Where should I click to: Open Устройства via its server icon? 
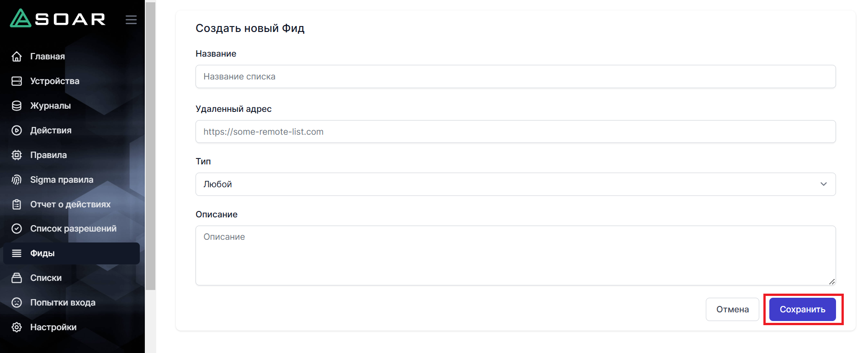[x=17, y=81]
